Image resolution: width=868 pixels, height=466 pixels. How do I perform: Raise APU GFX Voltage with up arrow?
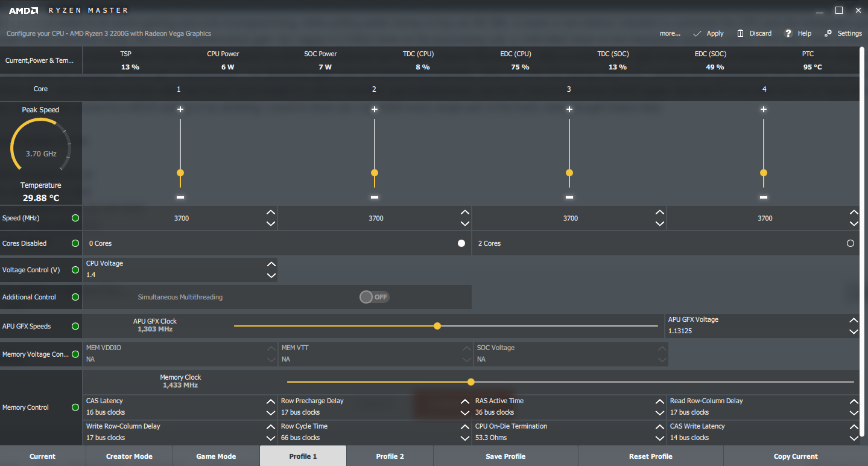[854, 320]
